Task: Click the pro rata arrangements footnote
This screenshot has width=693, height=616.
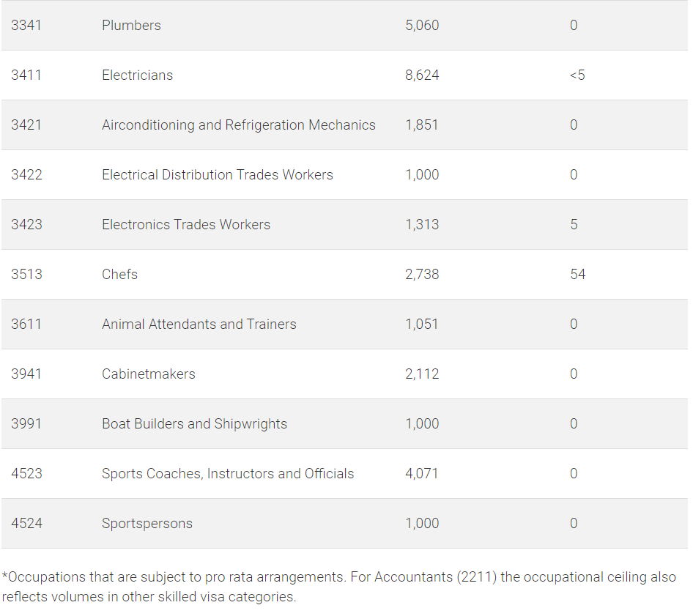Action: coord(339,587)
